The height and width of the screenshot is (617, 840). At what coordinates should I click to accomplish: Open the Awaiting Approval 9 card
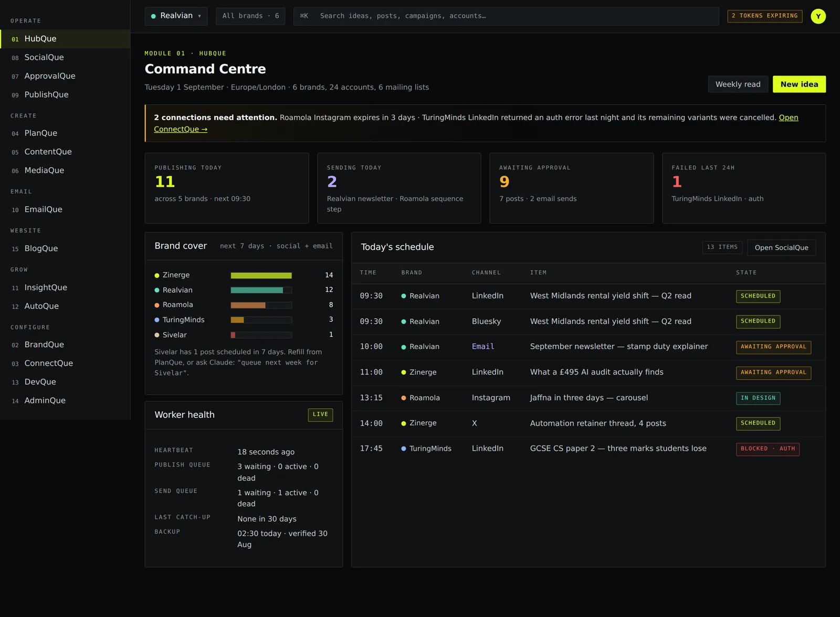[571, 188]
